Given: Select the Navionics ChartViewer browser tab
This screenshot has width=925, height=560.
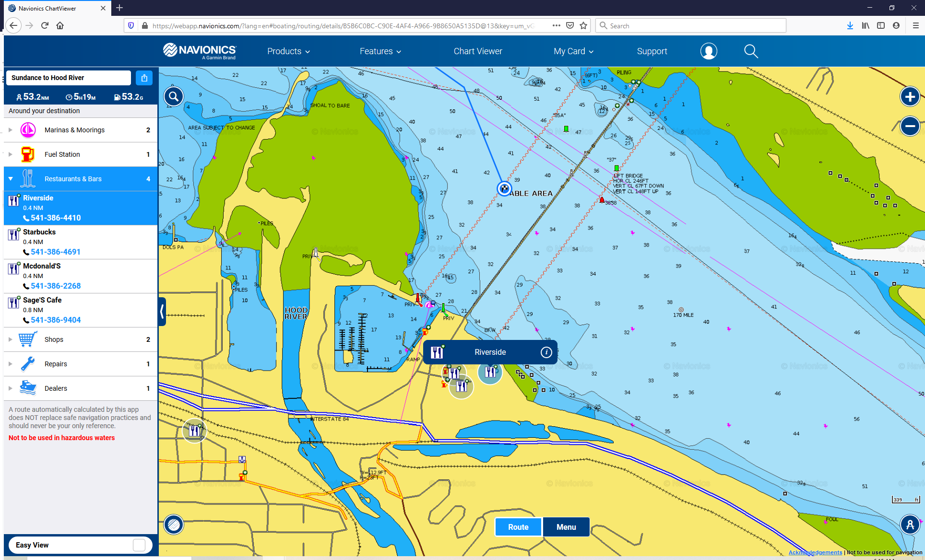Looking at the screenshot, I should (57, 8).
